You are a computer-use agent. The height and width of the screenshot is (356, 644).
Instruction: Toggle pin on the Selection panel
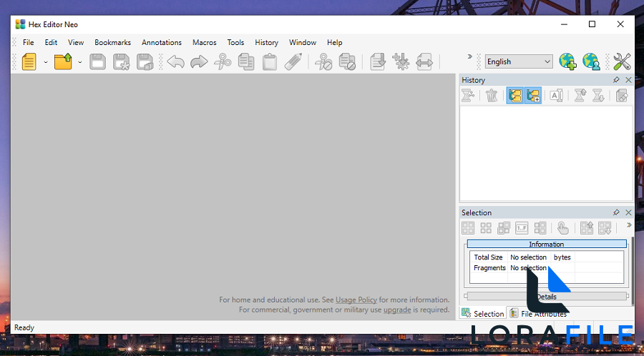pyautogui.click(x=616, y=212)
